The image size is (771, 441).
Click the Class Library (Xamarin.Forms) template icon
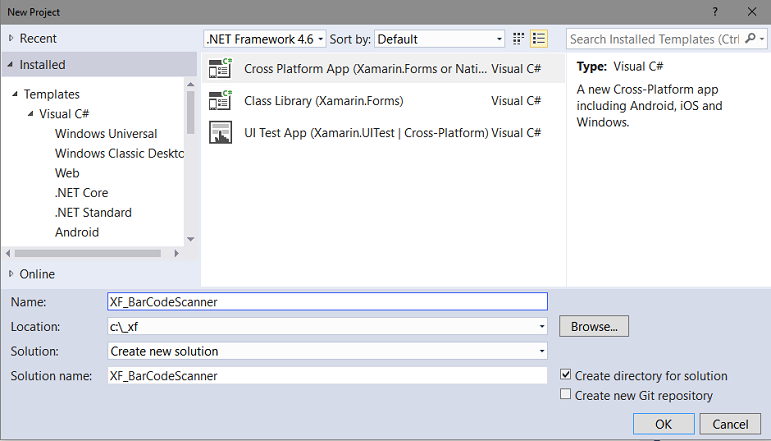[220, 100]
